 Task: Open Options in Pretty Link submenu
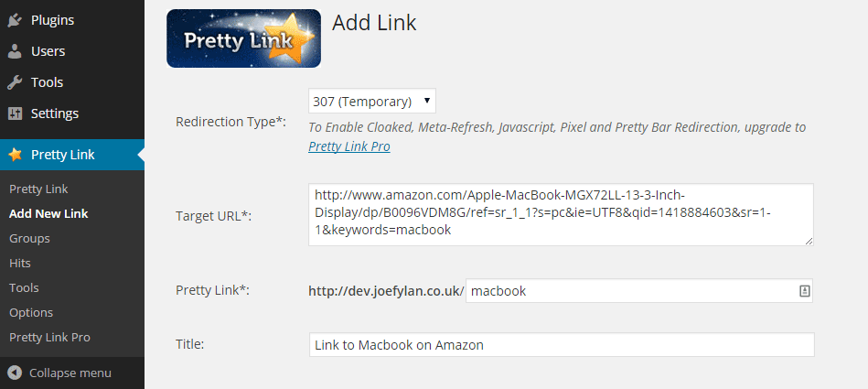pyautogui.click(x=31, y=312)
